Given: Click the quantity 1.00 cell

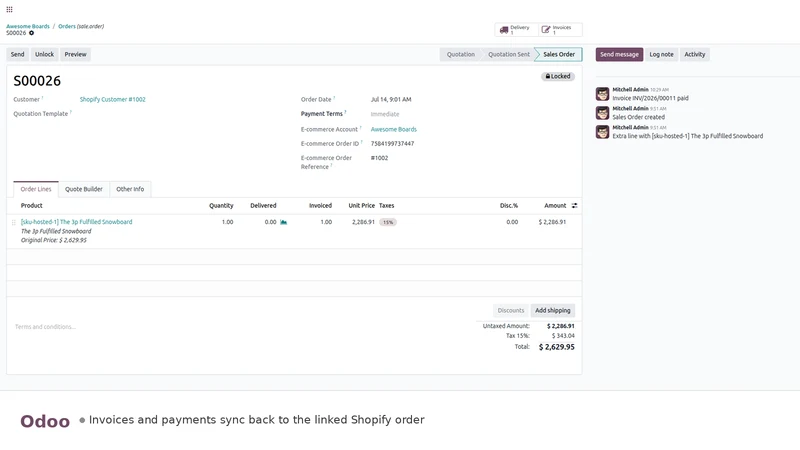Looking at the screenshot, I should tap(228, 222).
